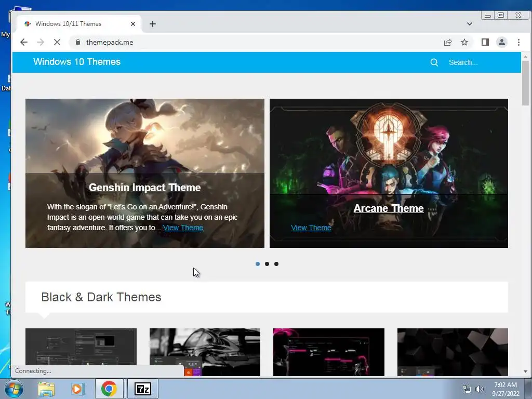This screenshot has width=532, height=399.
Task: Open the pink neon dark theme thumbnail
Action: pyautogui.click(x=329, y=352)
